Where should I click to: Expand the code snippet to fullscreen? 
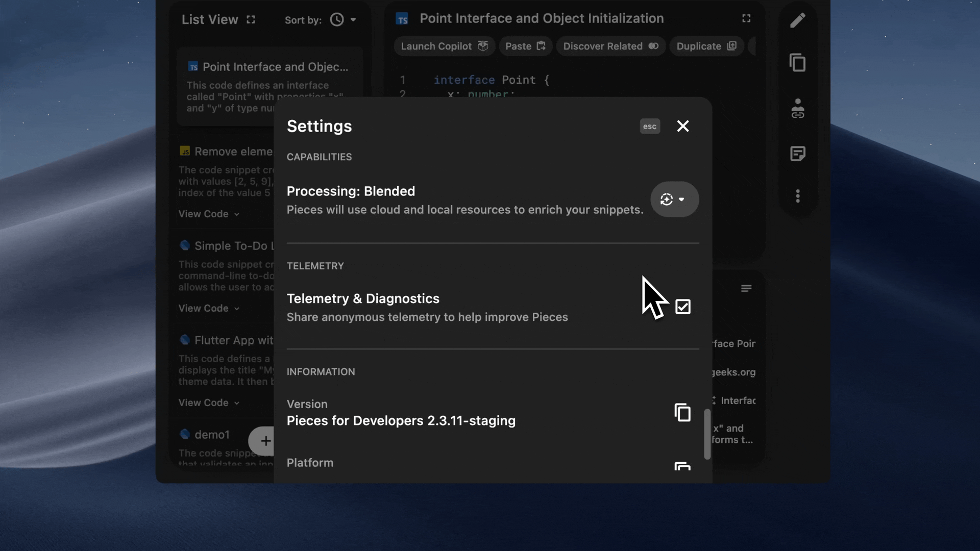coord(746,18)
